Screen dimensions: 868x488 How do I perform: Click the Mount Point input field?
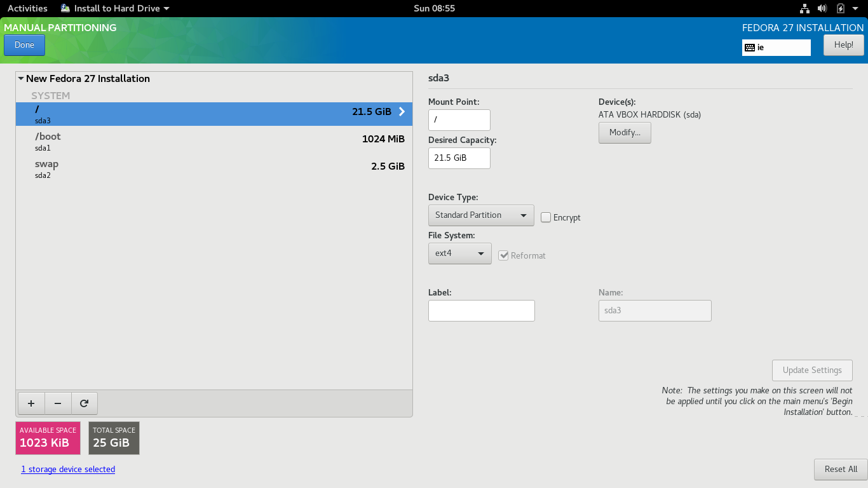459,120
